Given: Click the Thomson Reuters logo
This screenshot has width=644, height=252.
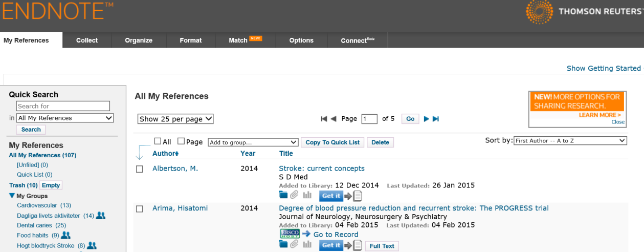Looking at the screenshot, I should click(584, 12).
